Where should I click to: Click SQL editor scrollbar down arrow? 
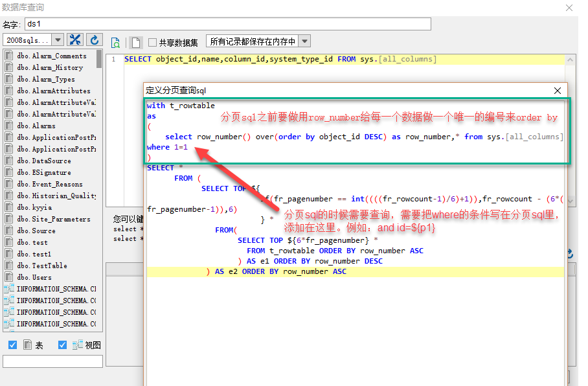pyautogui.click(x=570, y=201)
